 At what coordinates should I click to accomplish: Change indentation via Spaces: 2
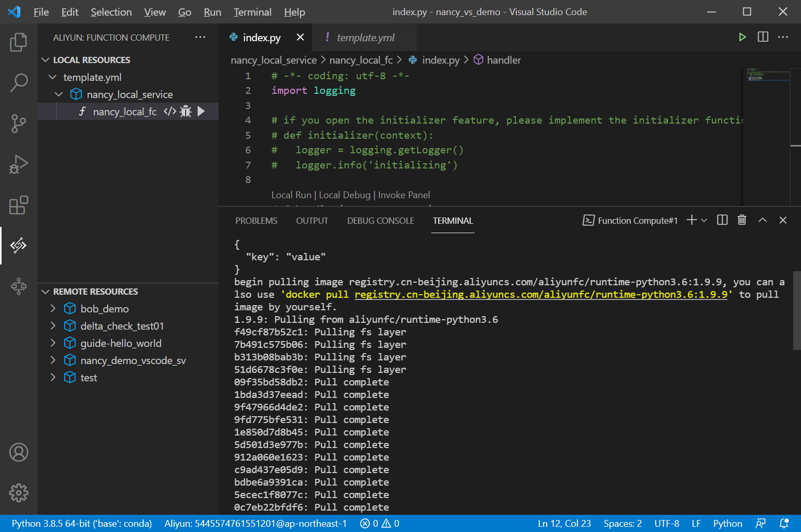coord(623,523)
